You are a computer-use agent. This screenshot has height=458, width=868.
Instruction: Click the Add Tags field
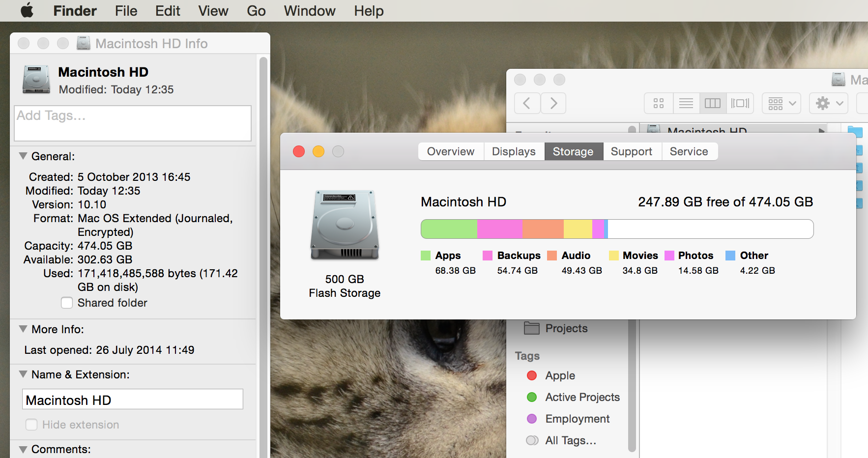click(x=133, y=123)
